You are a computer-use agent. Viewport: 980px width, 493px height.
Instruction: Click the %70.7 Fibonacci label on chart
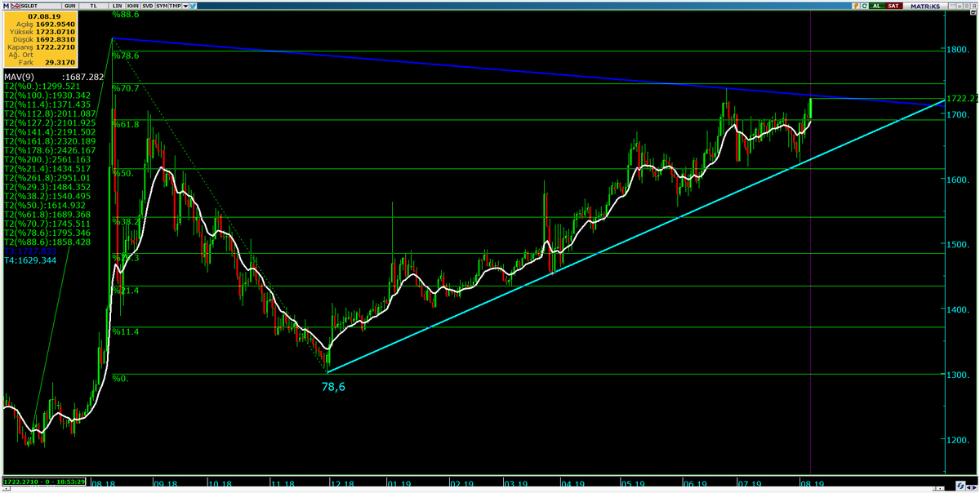(126, 88)
